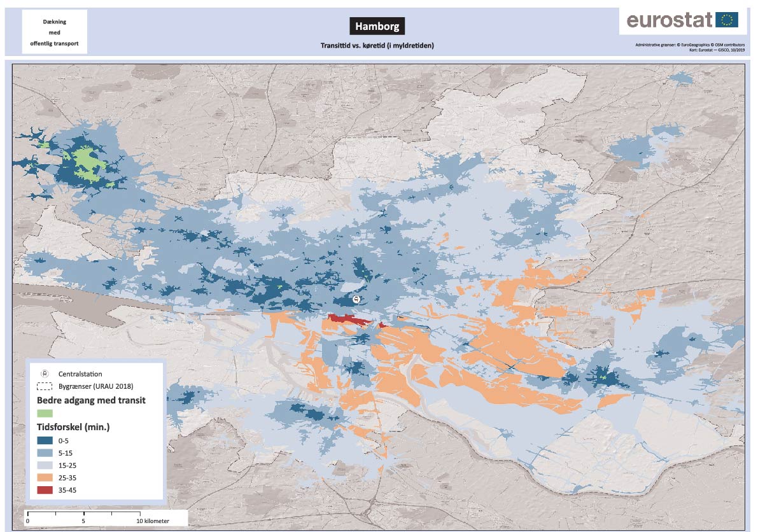Image resolution: width=758 pixels, height=532 pixels.
Task: Select the dark blue 0-5 legend swatch
Action: click(45, 440)
